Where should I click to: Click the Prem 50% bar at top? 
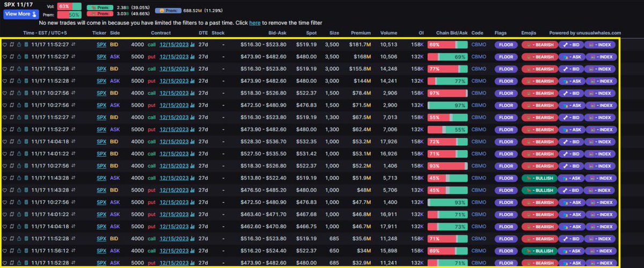[69, 15]
